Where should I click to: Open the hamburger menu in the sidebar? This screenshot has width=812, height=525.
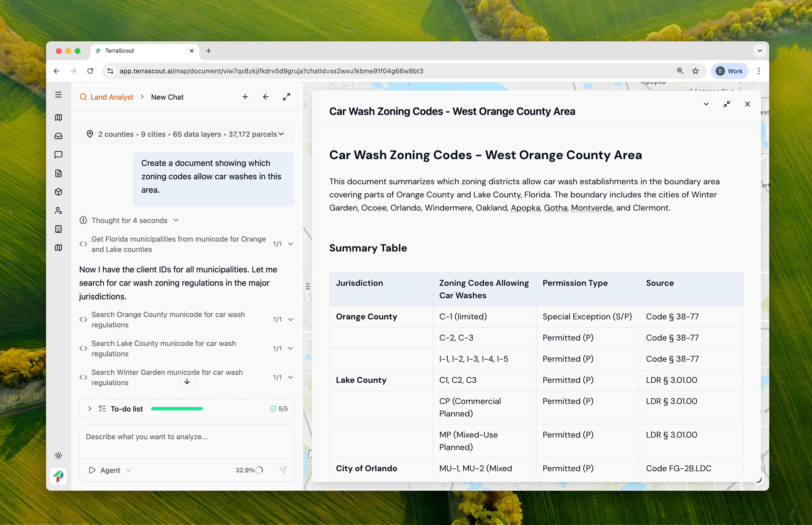coord(58,95)
